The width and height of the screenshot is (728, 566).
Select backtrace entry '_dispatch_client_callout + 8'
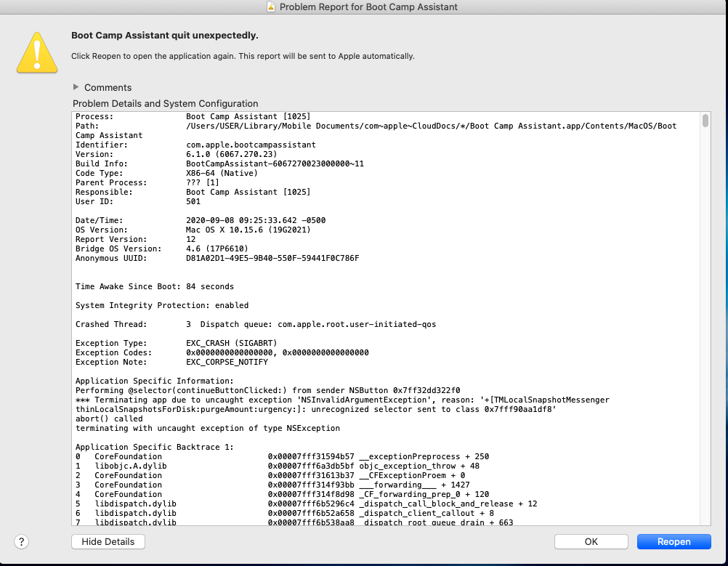[426, 513]
